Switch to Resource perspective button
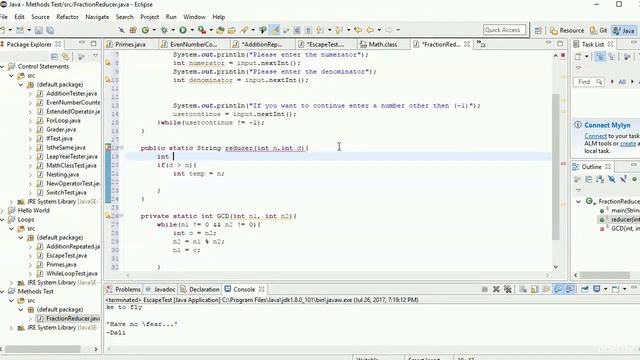The height and width of the screenshot is (360, 640). pos(567,31)
